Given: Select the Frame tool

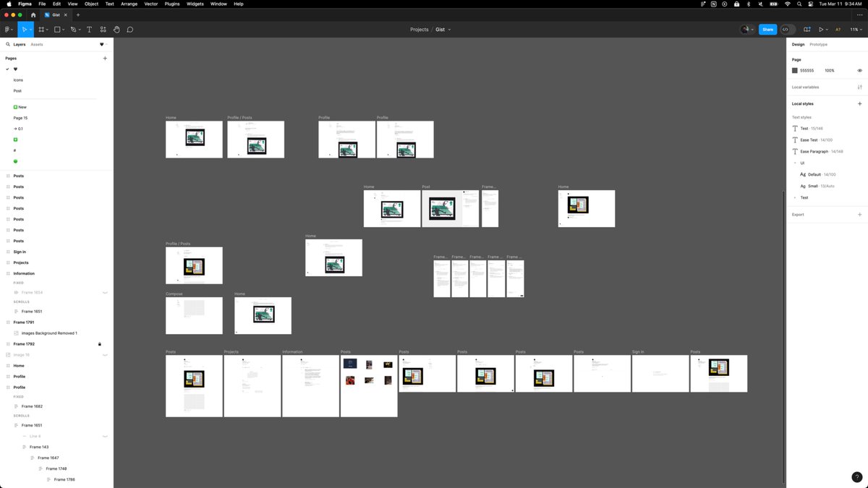Looking at the screenshot, I should click(41, 30).
